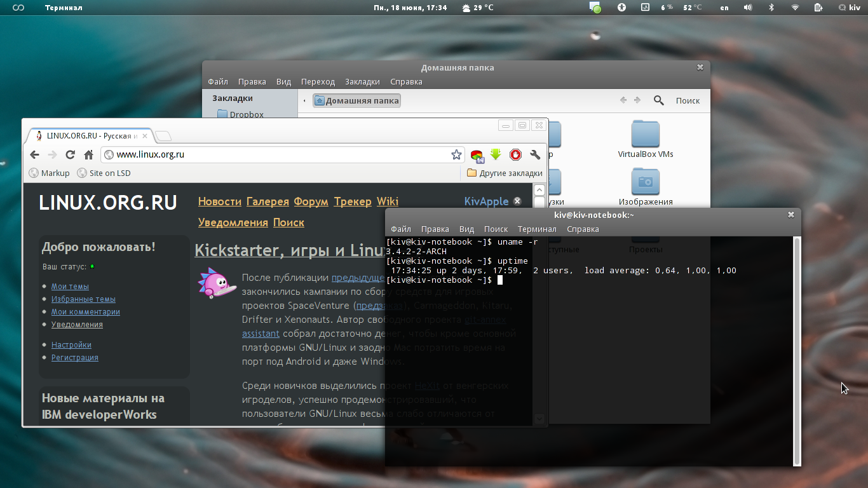868x488 pixels.
Task: Open the Markup bookmark
Action: click(x=50, y=173)
